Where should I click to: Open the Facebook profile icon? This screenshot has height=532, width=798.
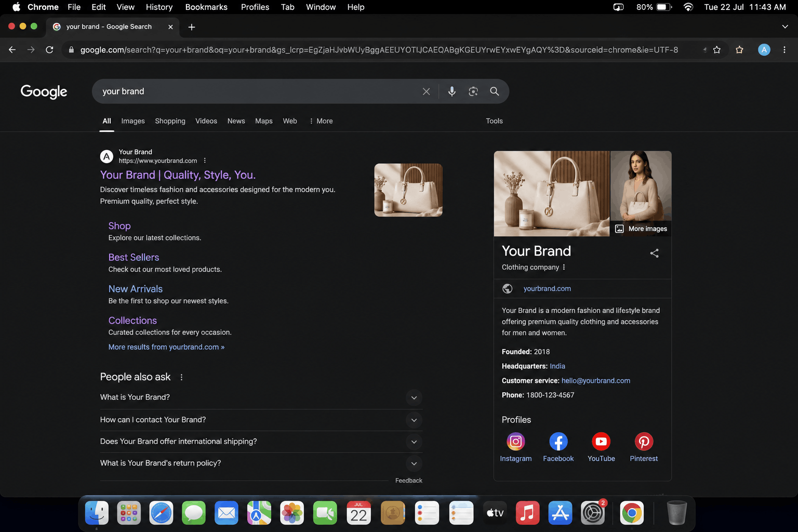(x=558, y=442)
